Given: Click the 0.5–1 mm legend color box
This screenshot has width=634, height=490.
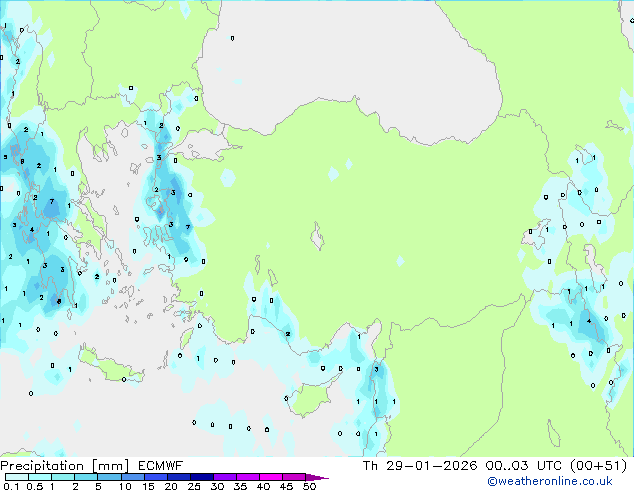Looking at the screenshot, I should click(40, 477).
